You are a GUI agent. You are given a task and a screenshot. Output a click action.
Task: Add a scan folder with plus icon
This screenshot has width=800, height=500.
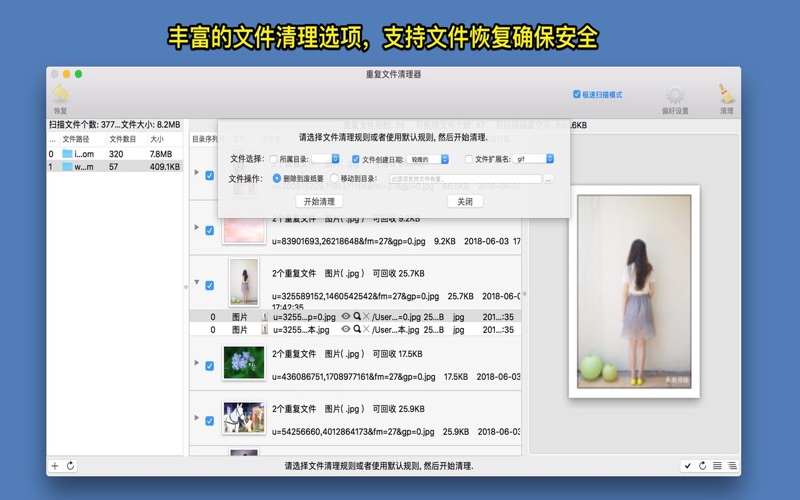55,465
